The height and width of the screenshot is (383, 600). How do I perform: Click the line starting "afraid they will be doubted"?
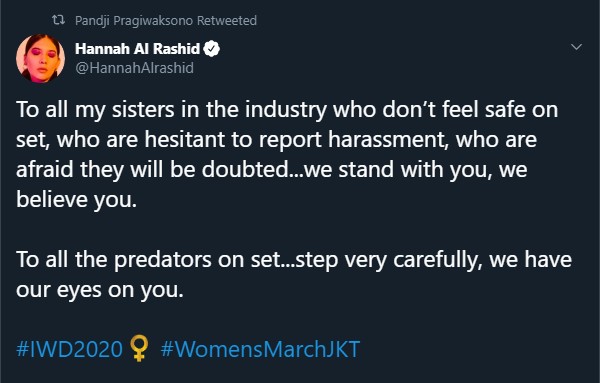click(272, 169)
